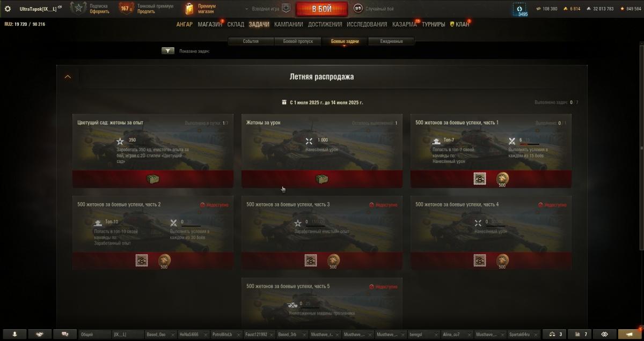Start battle with В БОЙ button
The width and height of the screenshot is (644, 341).
tap(321, 9)
